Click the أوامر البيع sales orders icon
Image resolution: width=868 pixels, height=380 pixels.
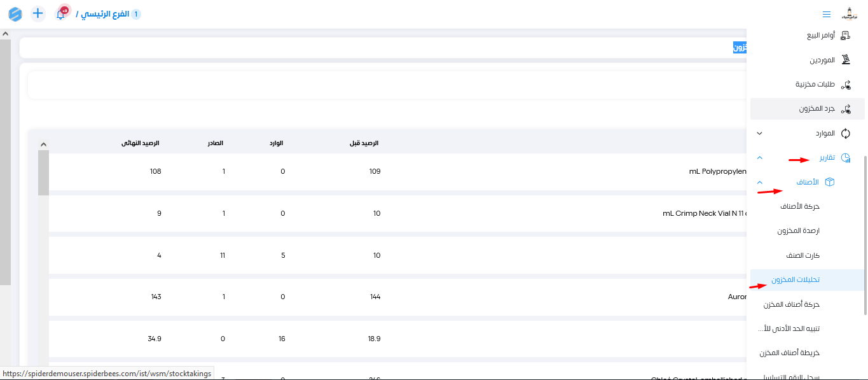click(x=845, y=36)
